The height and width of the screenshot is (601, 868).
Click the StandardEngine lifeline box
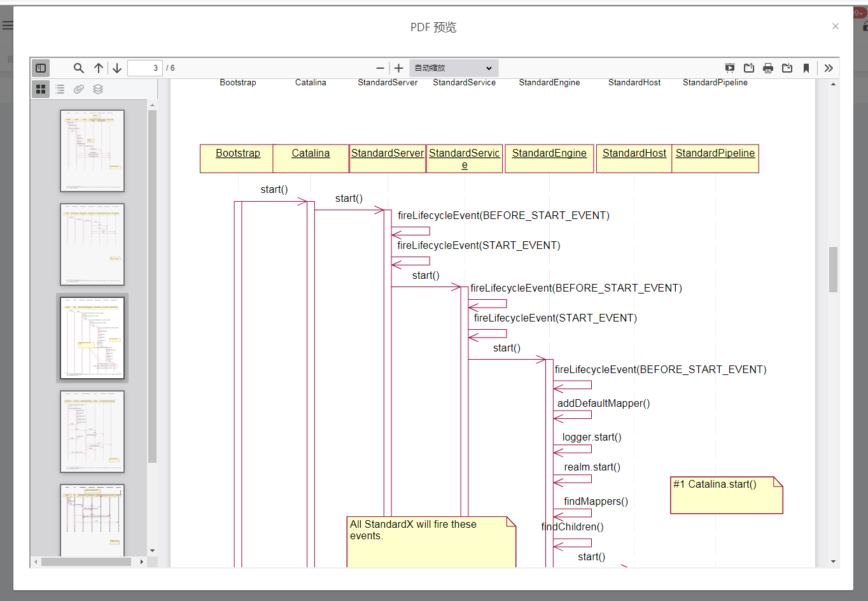pos(549,159)
